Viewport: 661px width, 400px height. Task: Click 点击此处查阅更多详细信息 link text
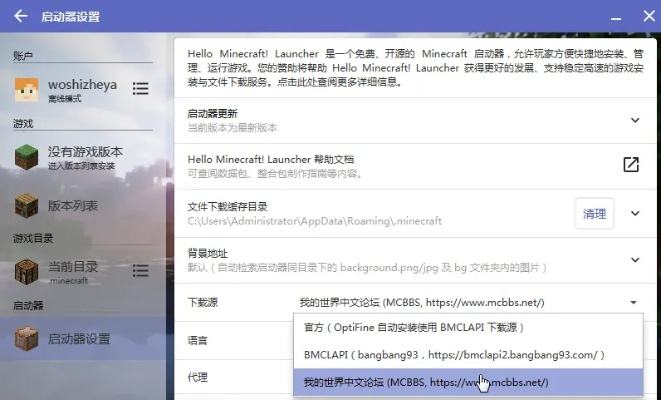tap(339, 82)
